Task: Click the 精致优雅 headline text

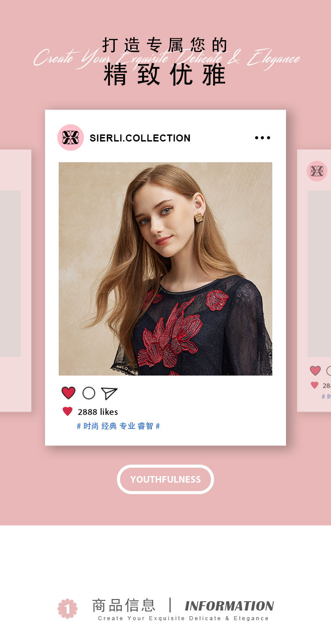Action: coord(165,74)
